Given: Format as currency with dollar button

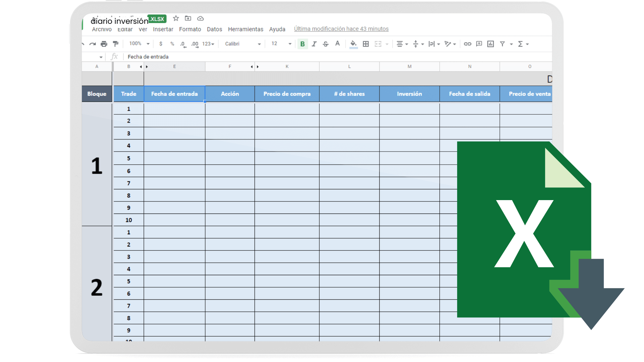Looking at the screenshot, I should coord(161,44).
